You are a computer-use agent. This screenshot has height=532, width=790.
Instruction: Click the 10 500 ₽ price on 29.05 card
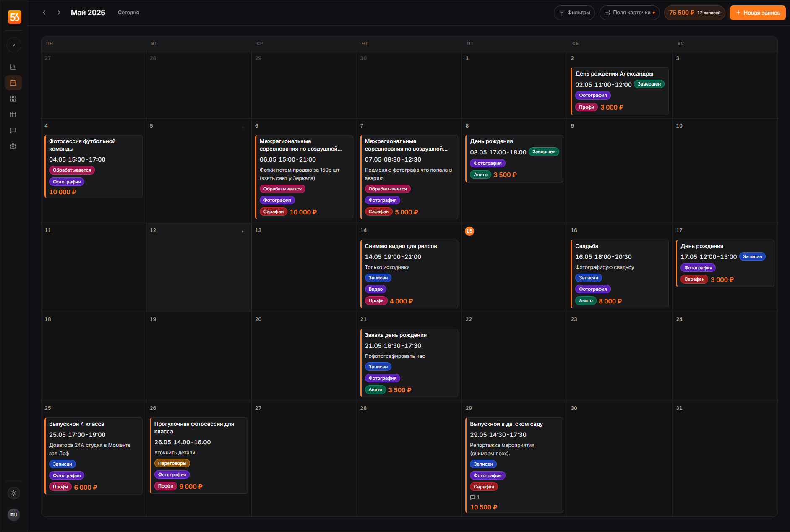(484, 507)
